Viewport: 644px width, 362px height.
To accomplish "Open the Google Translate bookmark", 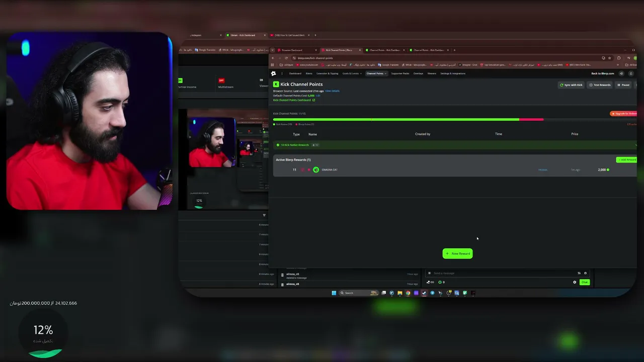I will click(388, 65).
